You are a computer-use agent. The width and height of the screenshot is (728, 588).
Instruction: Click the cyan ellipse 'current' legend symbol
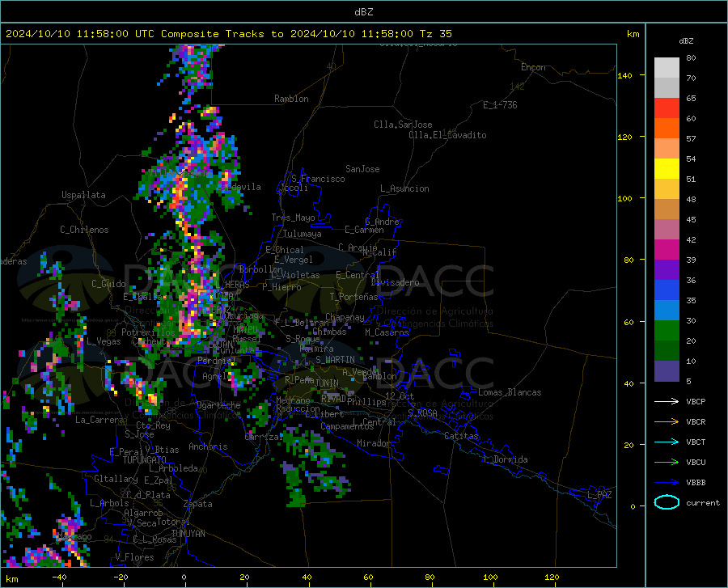tap(667, 502)
